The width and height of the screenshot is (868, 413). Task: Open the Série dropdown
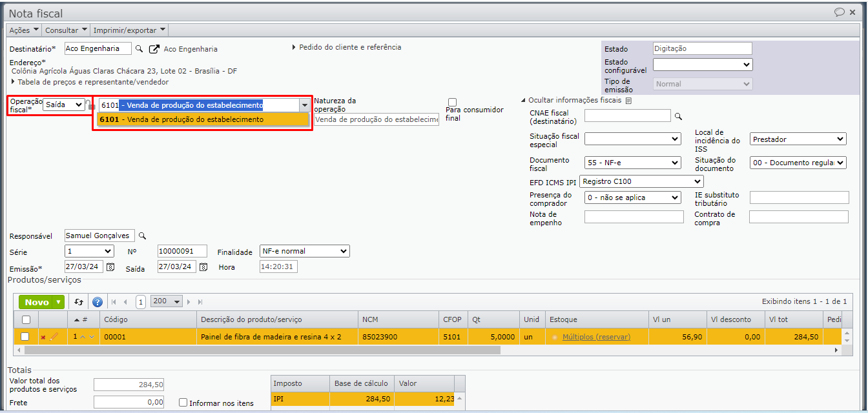(x=90, y=251)
